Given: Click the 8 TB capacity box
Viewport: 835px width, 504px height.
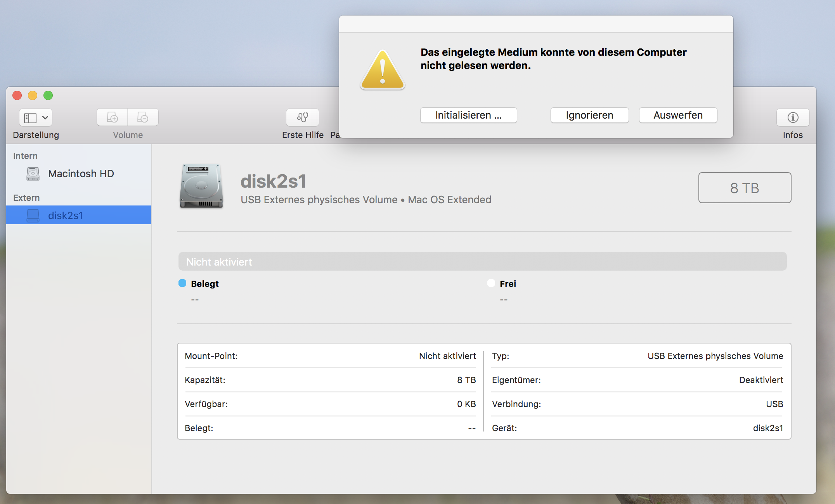Looking at the screenshot, I should (x=744, y=188).
